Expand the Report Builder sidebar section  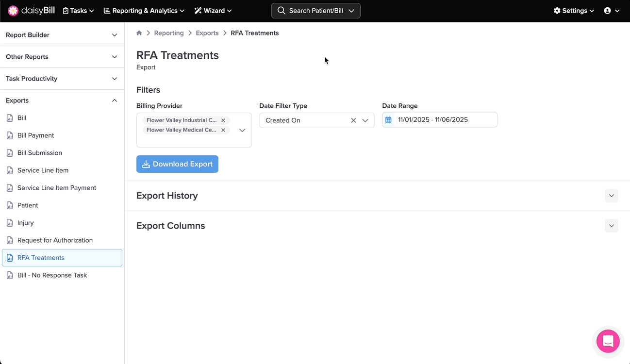62,35
